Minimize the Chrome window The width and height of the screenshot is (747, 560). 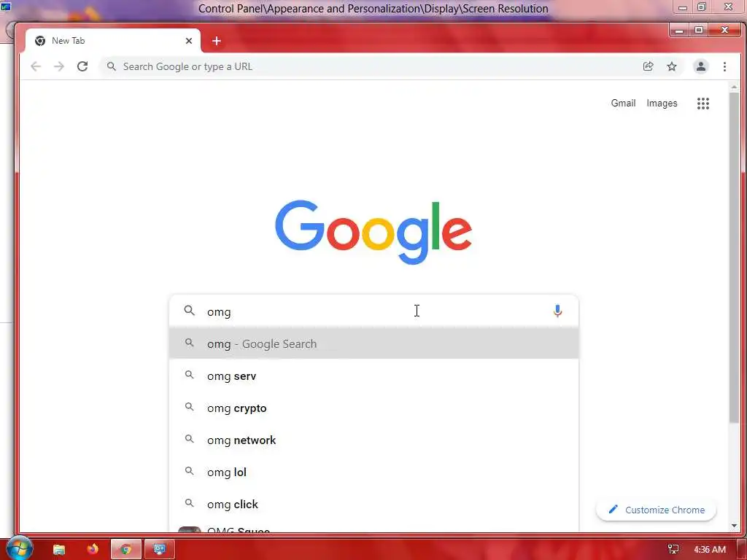679,31
